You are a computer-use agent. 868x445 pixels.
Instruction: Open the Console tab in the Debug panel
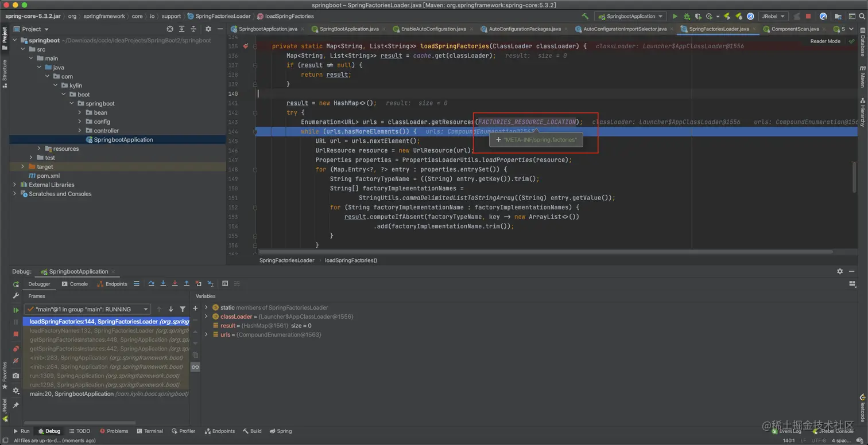click(x=75, y=284)
